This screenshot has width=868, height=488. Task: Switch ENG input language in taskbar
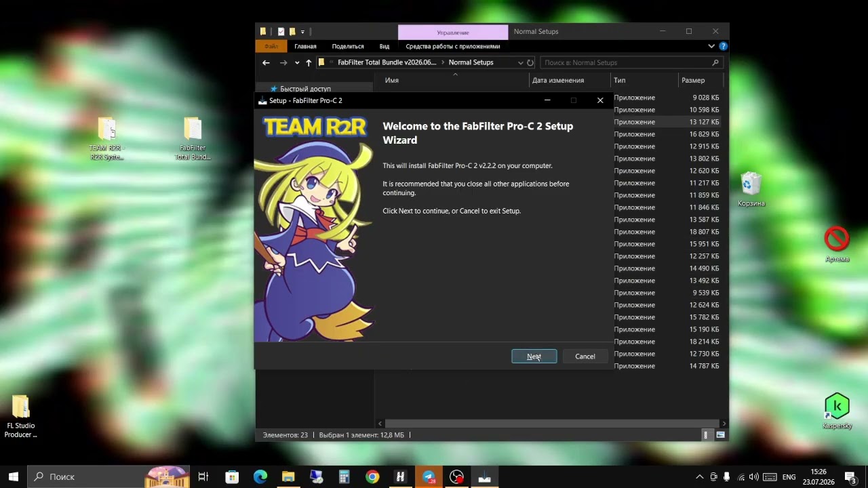[x=789, y=476]
